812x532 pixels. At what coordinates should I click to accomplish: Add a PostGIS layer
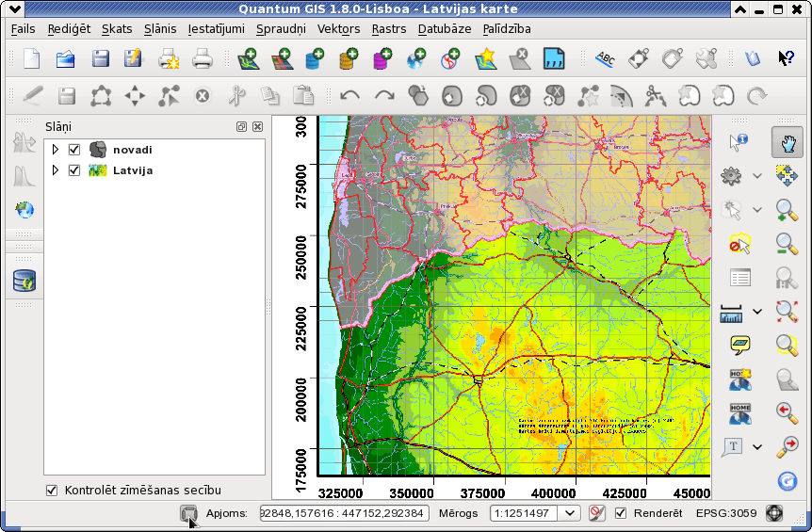315,59
